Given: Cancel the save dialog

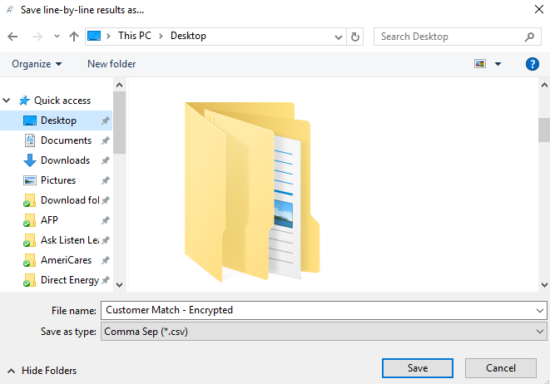Looking at the screenshot, I should [x=501, y=368].
